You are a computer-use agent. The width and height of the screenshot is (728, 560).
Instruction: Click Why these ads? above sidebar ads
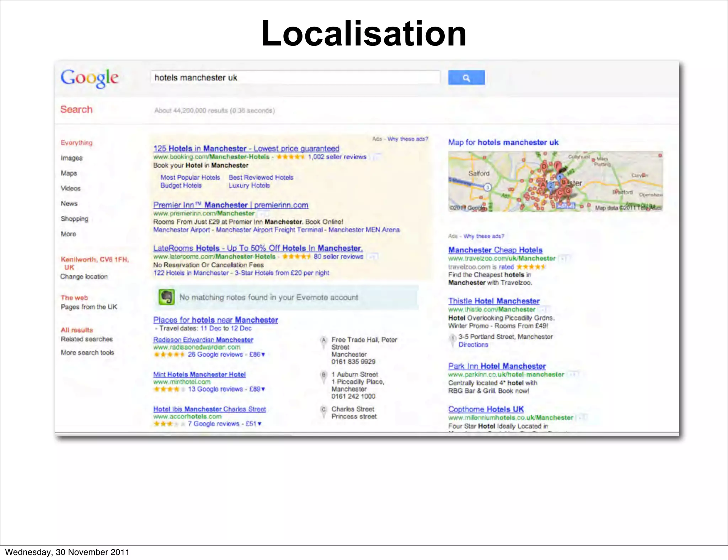[484, 236]
